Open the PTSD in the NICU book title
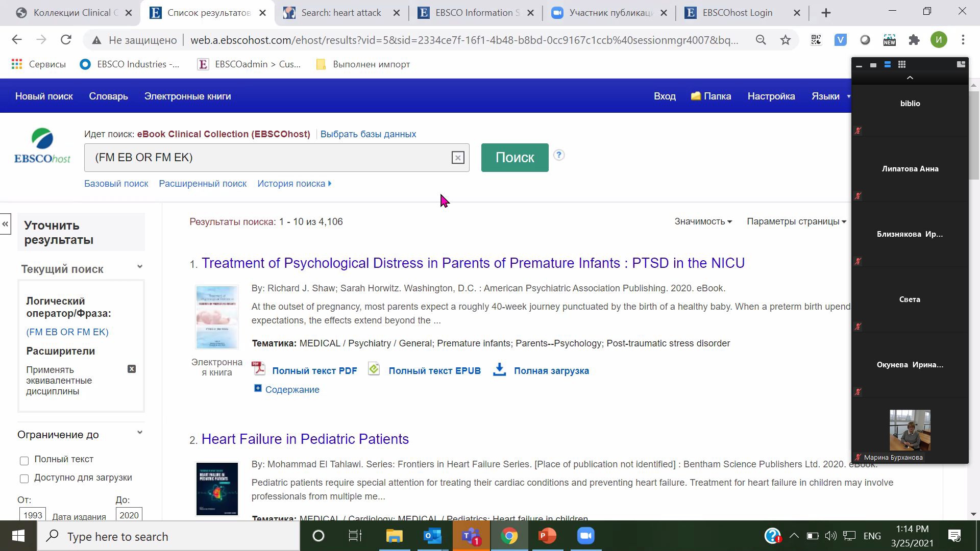This screenshot has height=551, width=980. (473, 263)
